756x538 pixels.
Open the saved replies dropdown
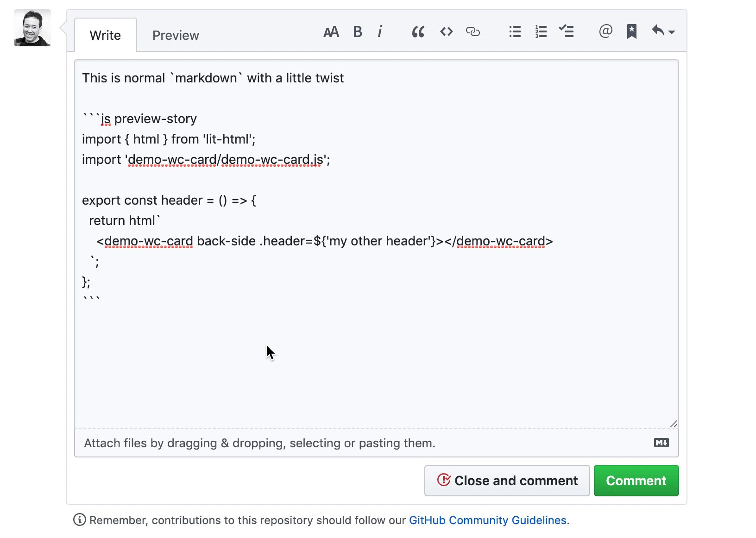pos(663,31)
